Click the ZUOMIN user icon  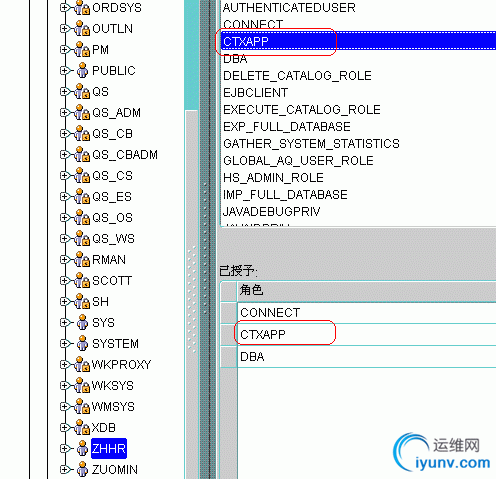(82, 470)
